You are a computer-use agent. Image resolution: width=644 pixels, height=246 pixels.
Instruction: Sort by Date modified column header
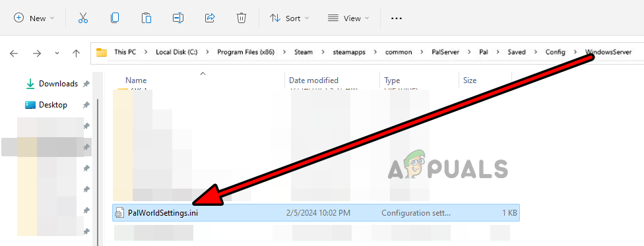click(313, 80)
